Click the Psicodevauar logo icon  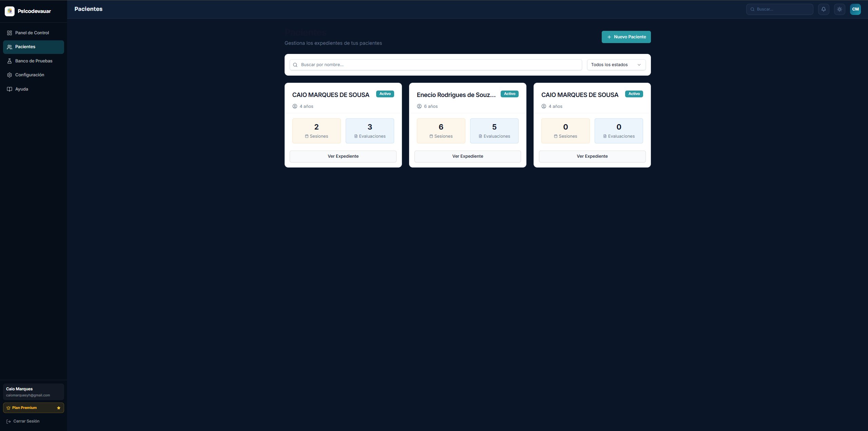tap(9, 11)
